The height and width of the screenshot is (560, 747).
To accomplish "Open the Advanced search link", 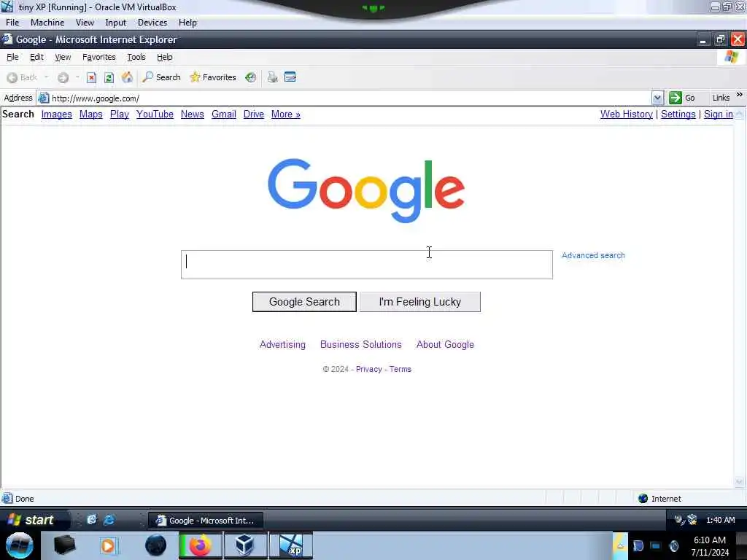I will coord(593,255).
